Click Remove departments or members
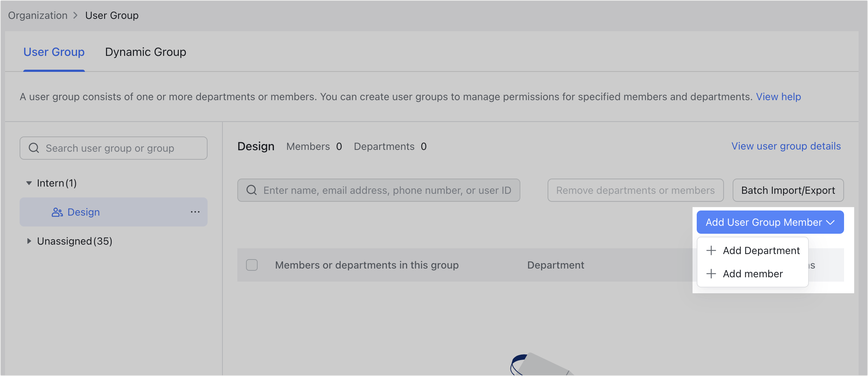The height and width of the screenshot is (376, 868). (635, 190)
